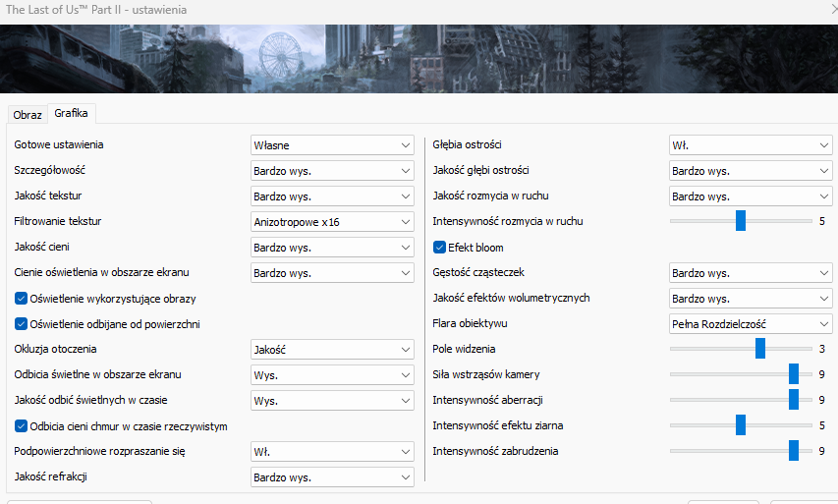Uncheck Oświetlenie odbijane od powierzchni
838x504 pixels.
click(22, 323)
